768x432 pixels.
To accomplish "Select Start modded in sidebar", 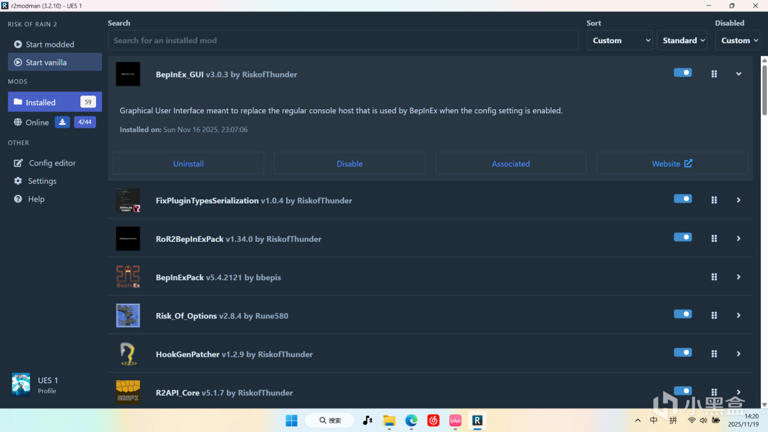I will [x=55, y=44].
